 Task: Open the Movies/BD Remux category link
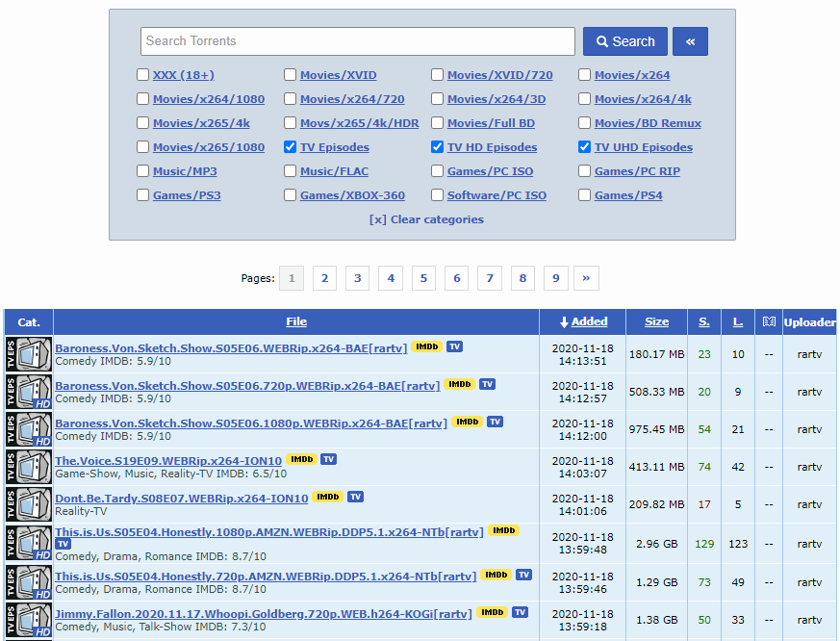[x=648, y=123]
